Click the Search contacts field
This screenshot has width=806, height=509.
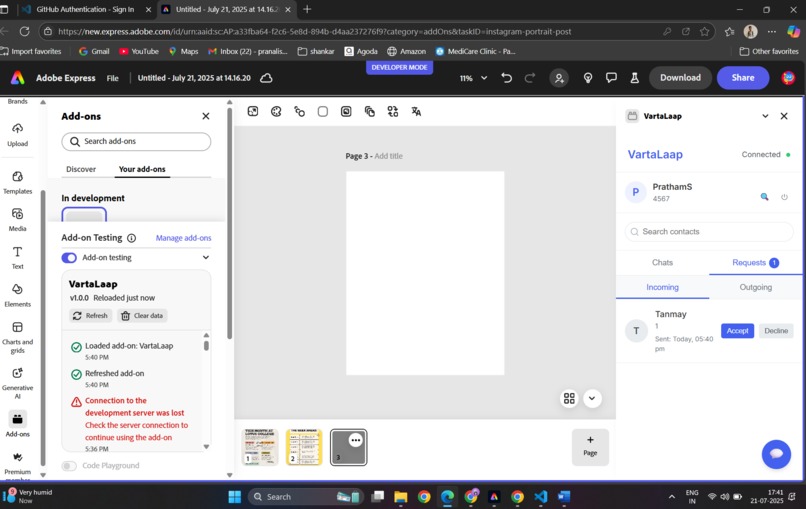[709, 232]
